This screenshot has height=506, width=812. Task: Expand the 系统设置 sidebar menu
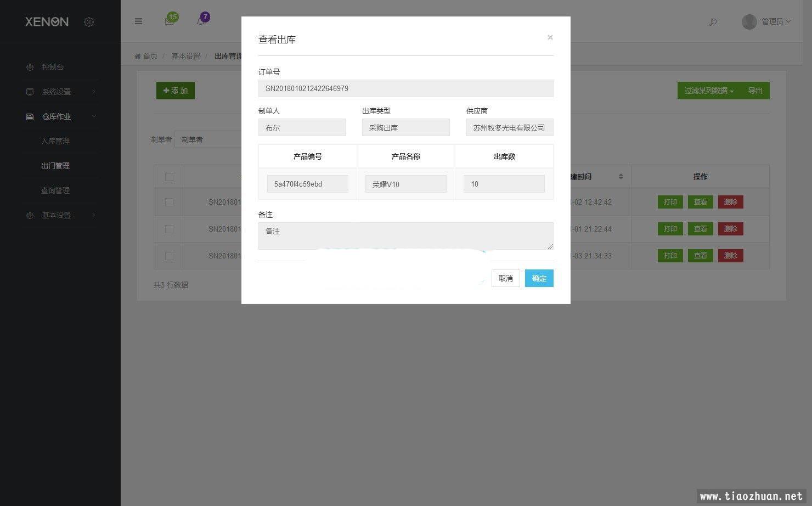pos(57,92)
